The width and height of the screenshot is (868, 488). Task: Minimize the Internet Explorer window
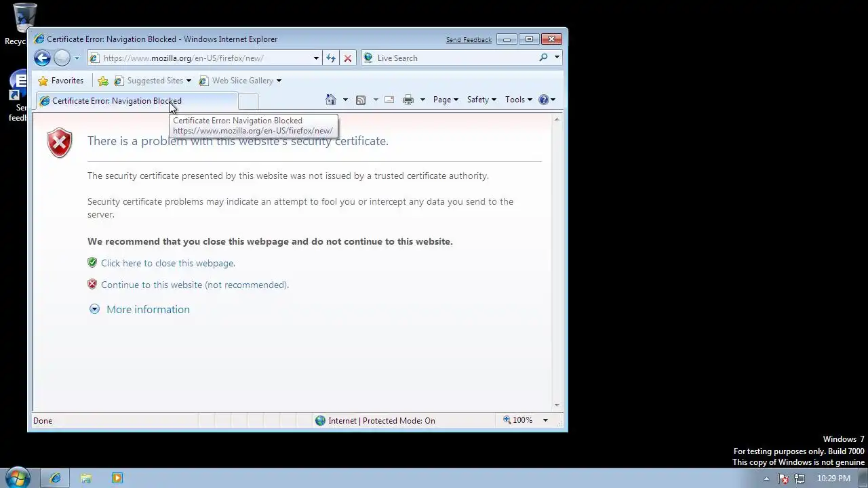[507, 39]
